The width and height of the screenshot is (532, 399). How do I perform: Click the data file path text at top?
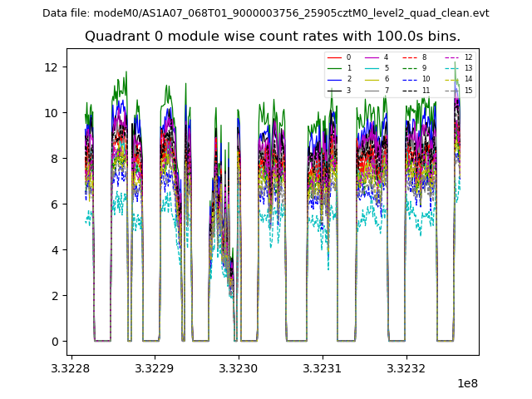pos(266,13)
